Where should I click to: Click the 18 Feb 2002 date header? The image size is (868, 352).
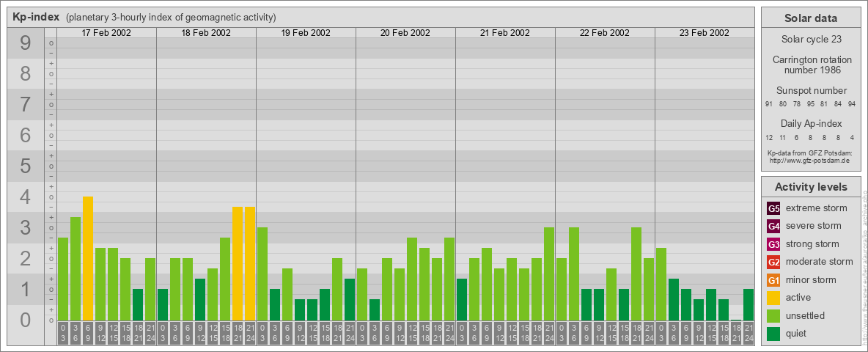pyautogui.click(x=206, y=33)
